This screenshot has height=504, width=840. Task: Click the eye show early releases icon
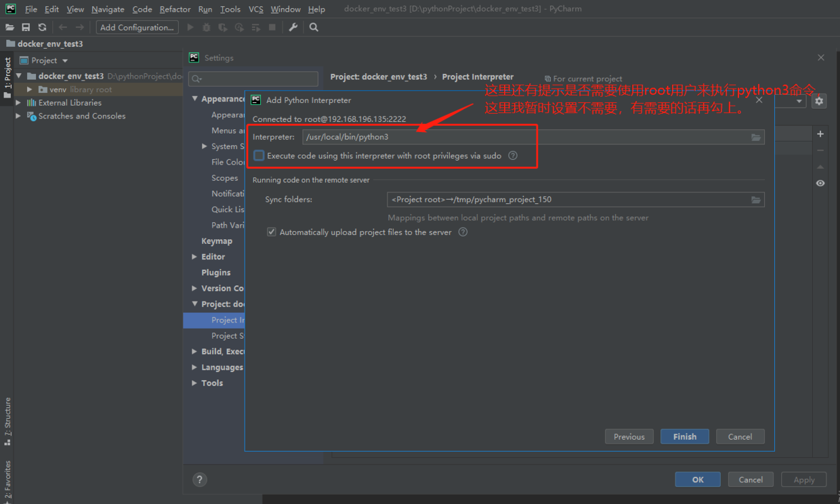click(x=820, y=183)
